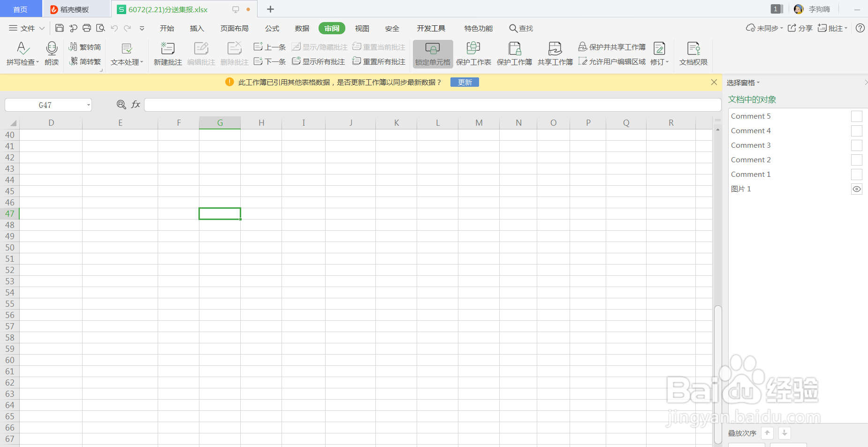Click the vertical scrollbar thumb
This screenshot has width=868, height=447.
(x=718, y=374)
